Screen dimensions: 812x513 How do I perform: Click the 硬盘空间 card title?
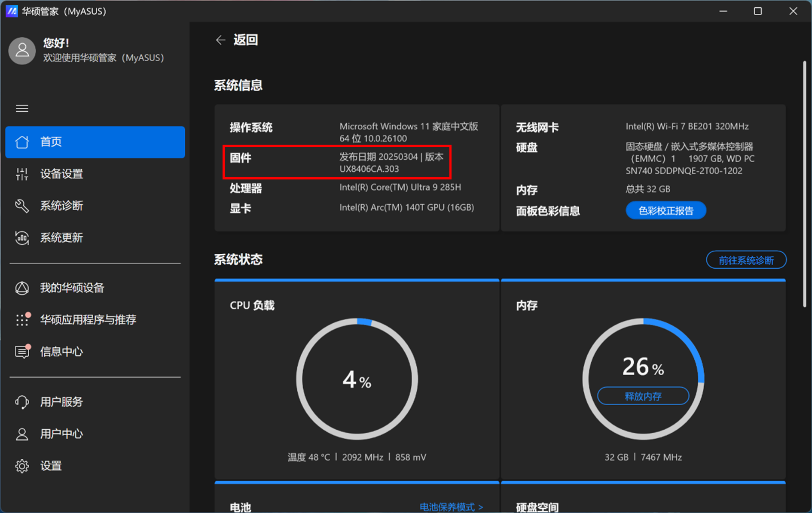click(x=537, y=507)
